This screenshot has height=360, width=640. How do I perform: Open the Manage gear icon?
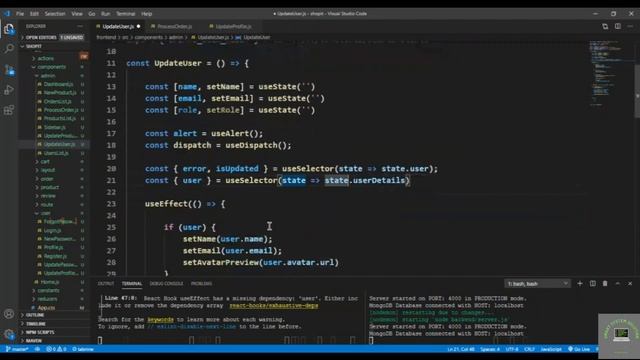pyautogui.click(x=9, y=334)
